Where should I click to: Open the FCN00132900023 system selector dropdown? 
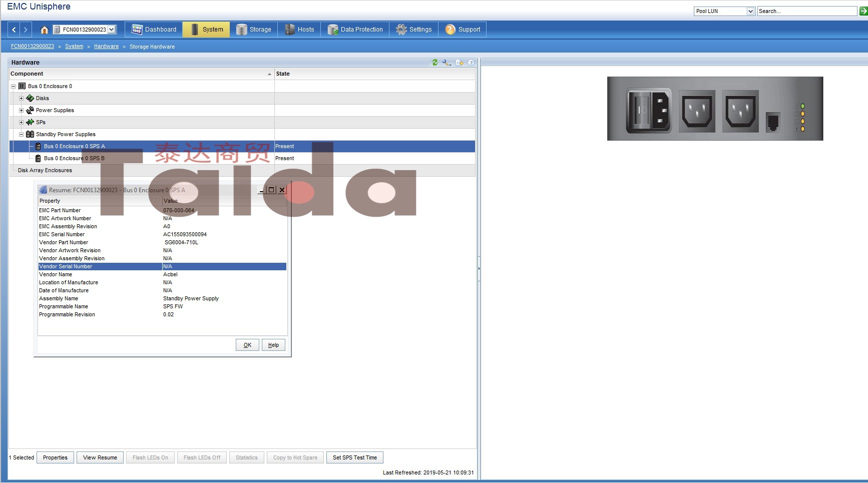[112, 30]
